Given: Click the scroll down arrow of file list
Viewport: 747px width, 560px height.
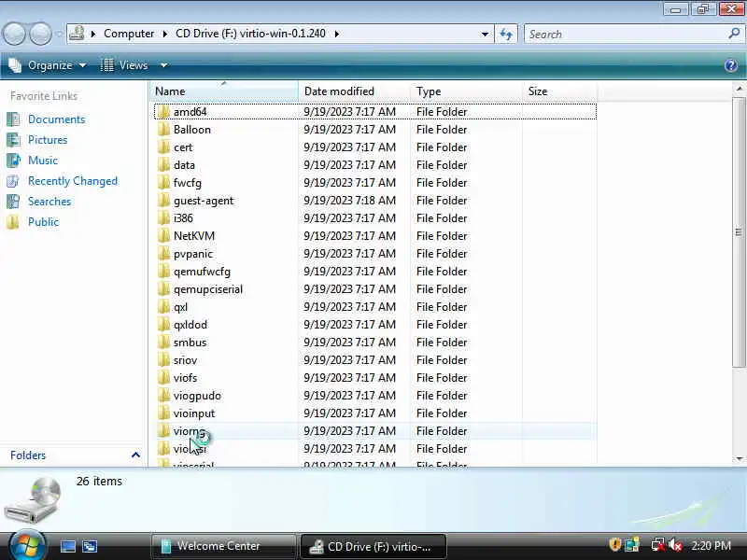Looking at the screenshot, I should coord(739,458).
